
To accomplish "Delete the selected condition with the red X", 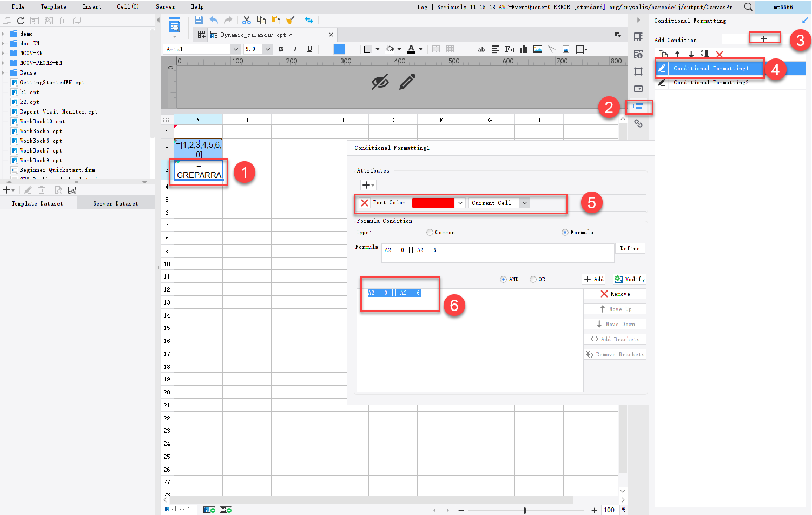I will (719, 54).
